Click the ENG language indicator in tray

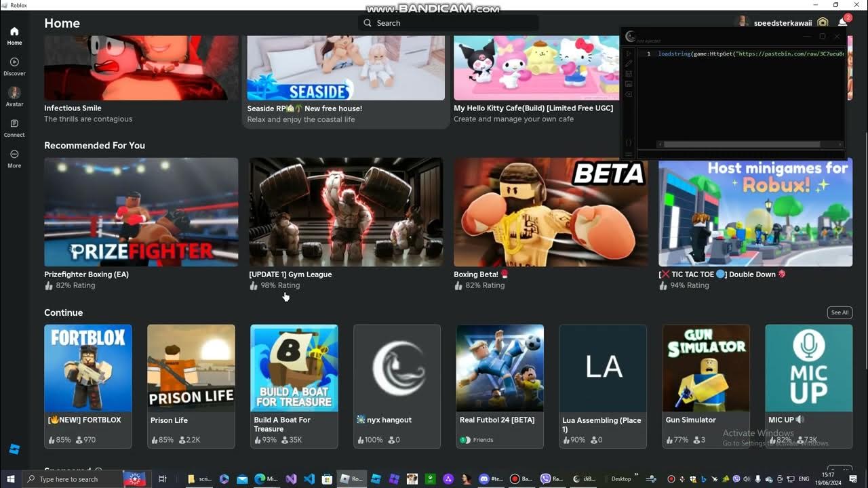[804, 479]
